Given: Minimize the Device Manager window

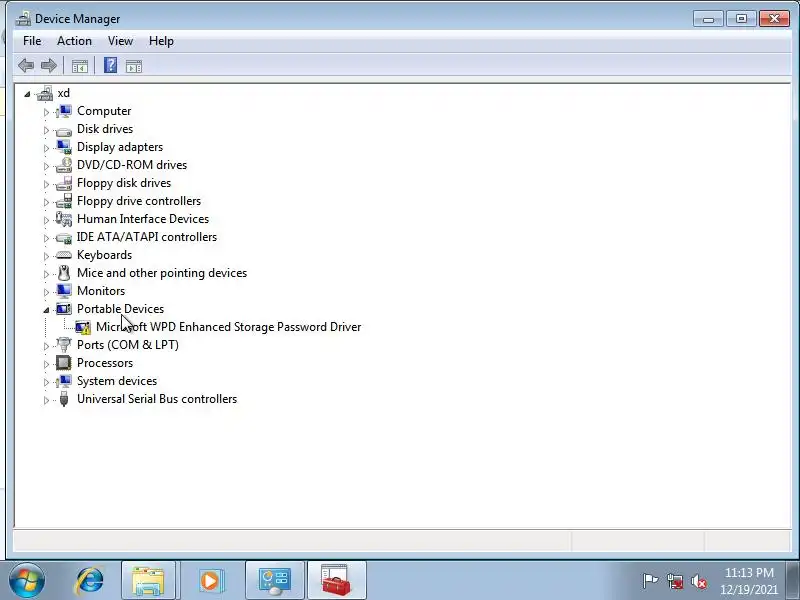Looking at the screenshot, I should 708,19.
